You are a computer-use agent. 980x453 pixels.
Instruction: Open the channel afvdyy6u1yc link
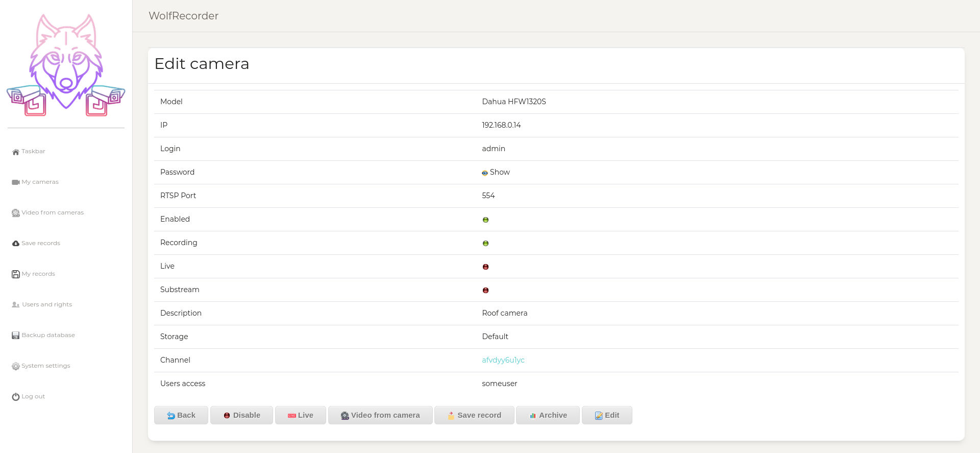coord(503,360)
